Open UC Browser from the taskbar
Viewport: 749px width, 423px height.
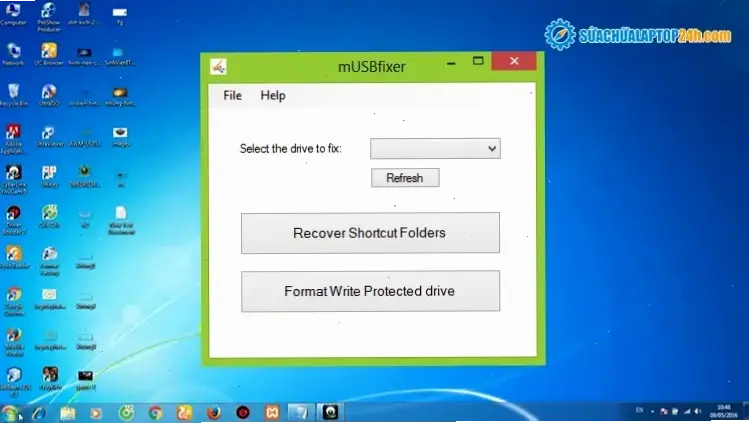pos(184,413)
